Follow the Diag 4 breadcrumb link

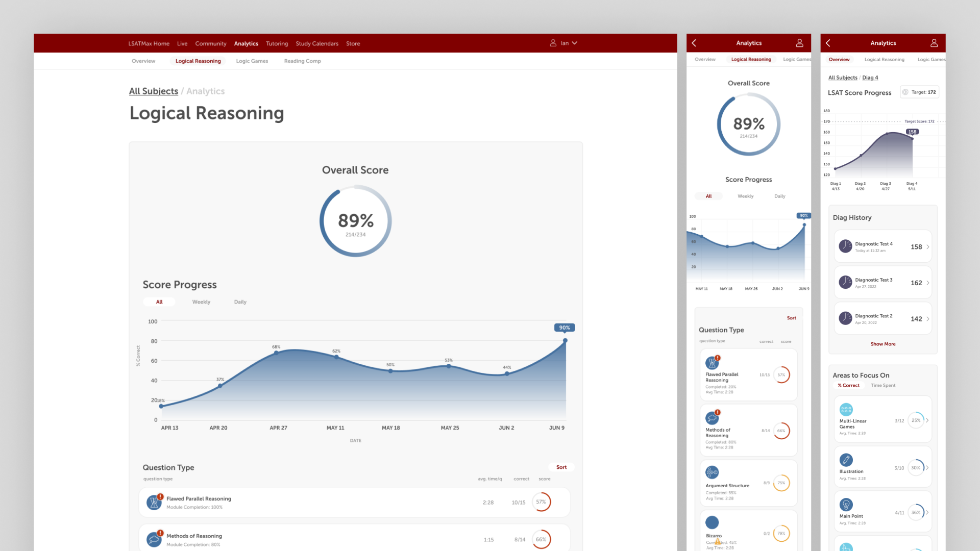coord(870,78)
